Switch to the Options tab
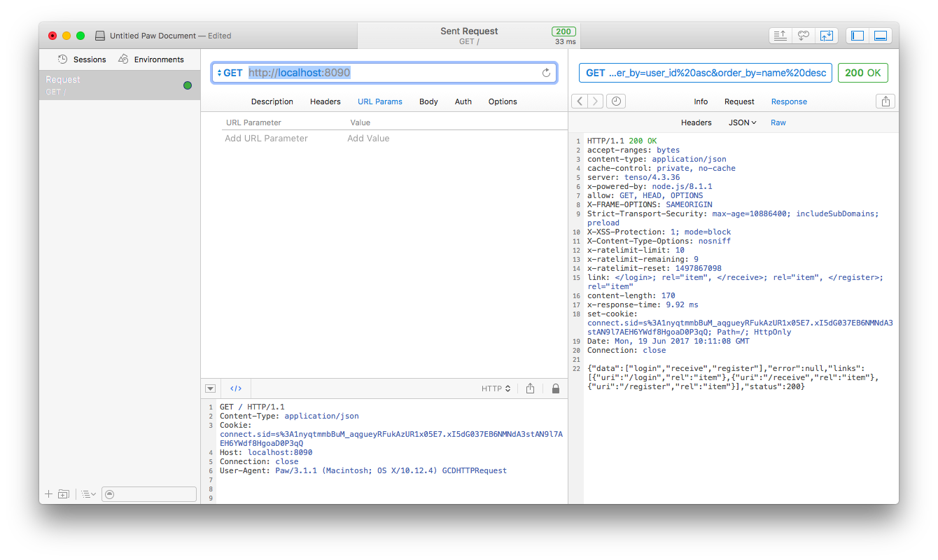938x560 pixels. pyautogui.click(x=503, y=101)
